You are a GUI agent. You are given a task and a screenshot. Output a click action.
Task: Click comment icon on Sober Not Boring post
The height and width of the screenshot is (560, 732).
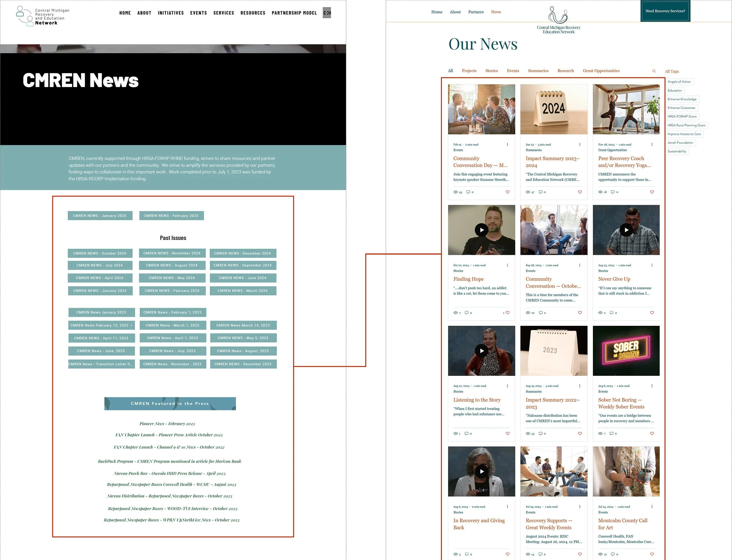click(x=611, y=434)
